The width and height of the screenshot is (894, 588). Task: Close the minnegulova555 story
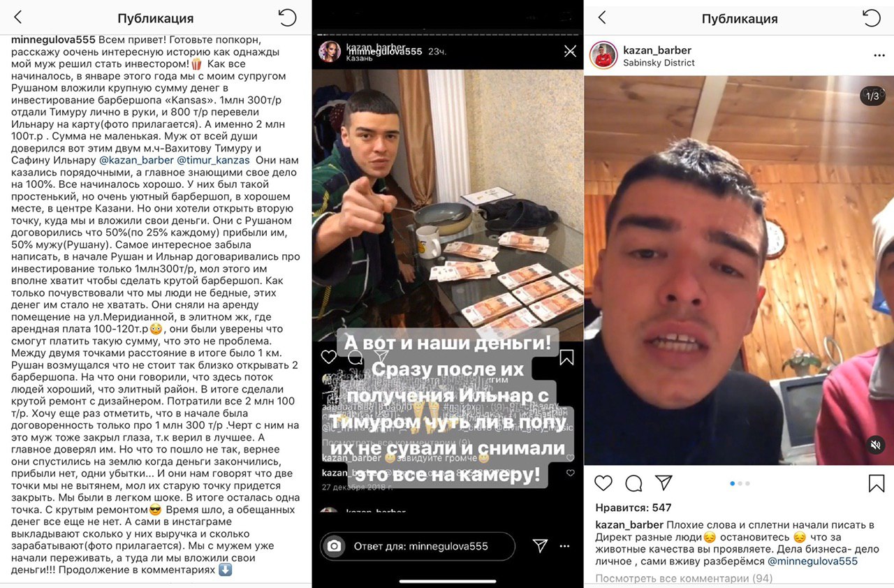coord(570,51)
